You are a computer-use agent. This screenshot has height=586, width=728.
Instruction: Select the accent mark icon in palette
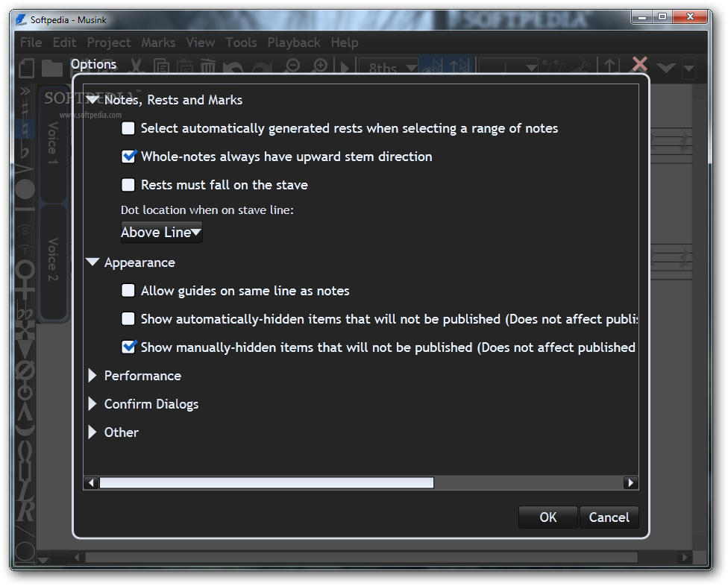click(25, 169)
